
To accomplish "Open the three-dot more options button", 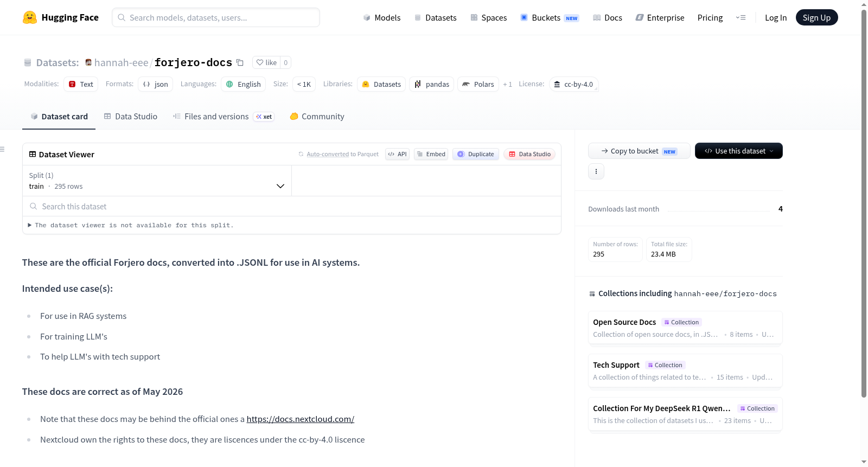I will [596, 171].
